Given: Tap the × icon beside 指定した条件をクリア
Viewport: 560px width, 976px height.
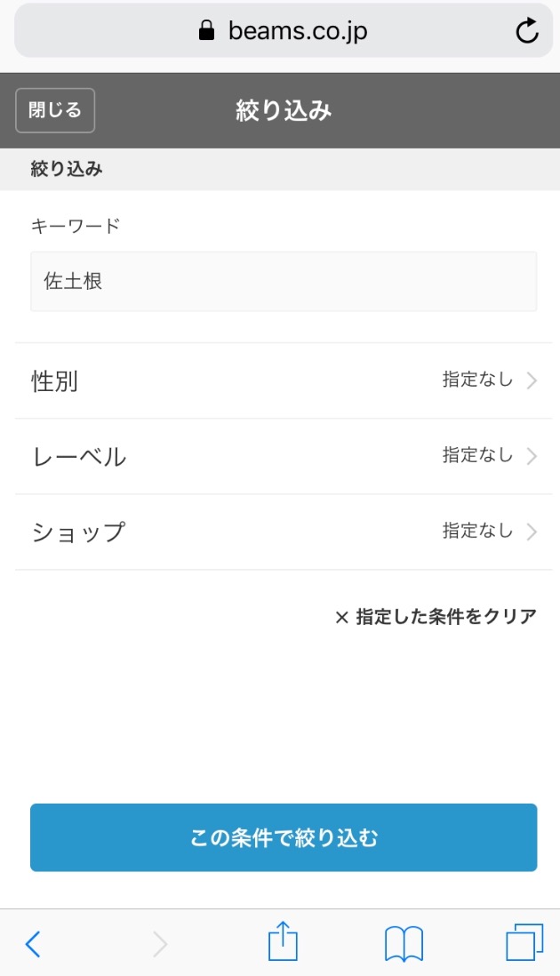Looking at the screenshot, I should pyautogui.click(x=341, y=617).
